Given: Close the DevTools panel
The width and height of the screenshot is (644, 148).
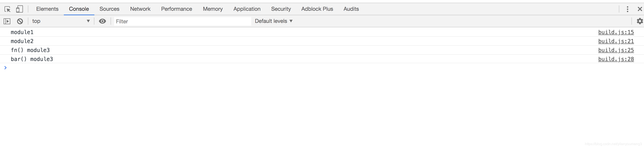Looking at the screenshot, I should pyautogui.click(x=640, y=9).
